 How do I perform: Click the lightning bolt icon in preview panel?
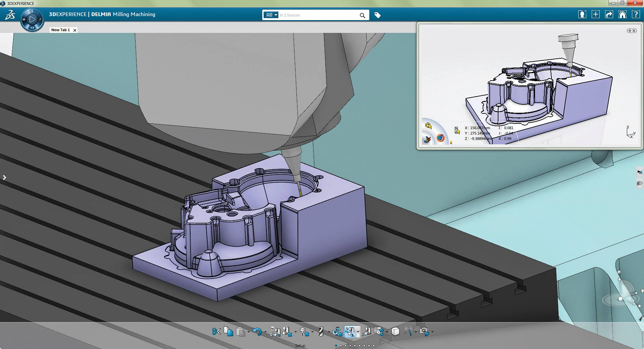427,140
